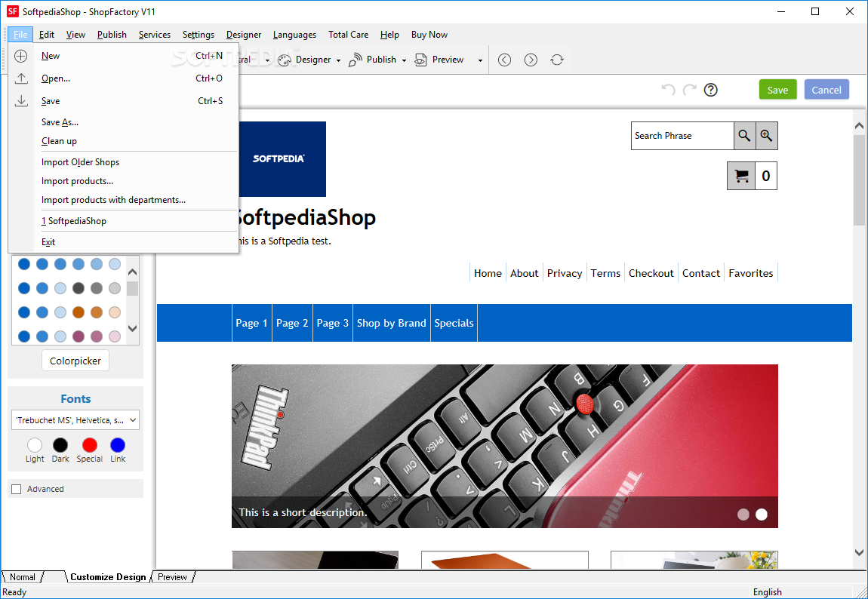Click the Open upload arrow icon
The height and width of the screenshot is (599, 868).
(x=21, y=78)
